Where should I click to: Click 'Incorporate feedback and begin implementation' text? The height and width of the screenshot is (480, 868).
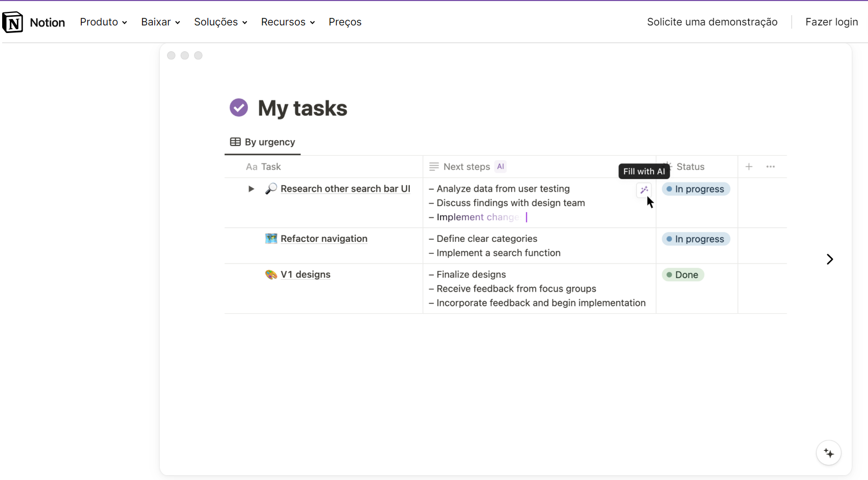point(541,303)
